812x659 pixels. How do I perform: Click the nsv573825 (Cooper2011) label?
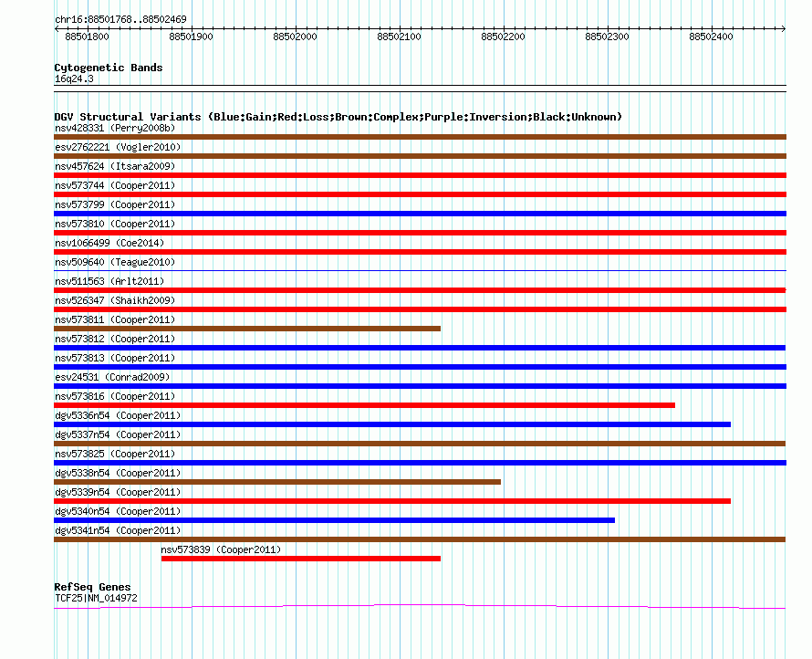click(x=115, y=454)
